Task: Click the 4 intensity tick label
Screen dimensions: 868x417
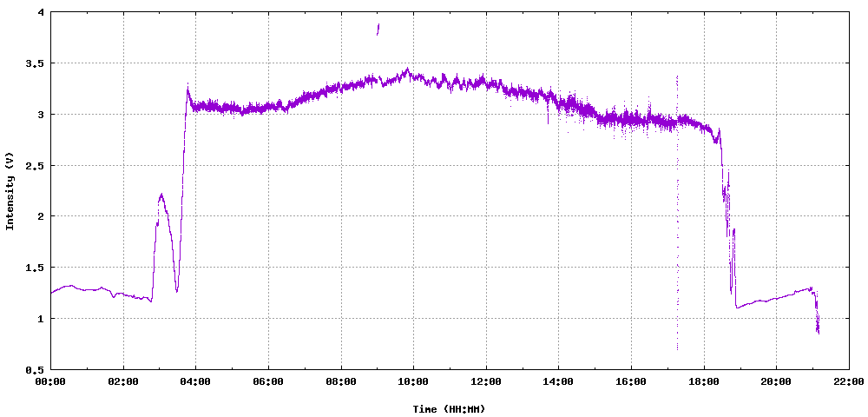Action: pos(42,12)
